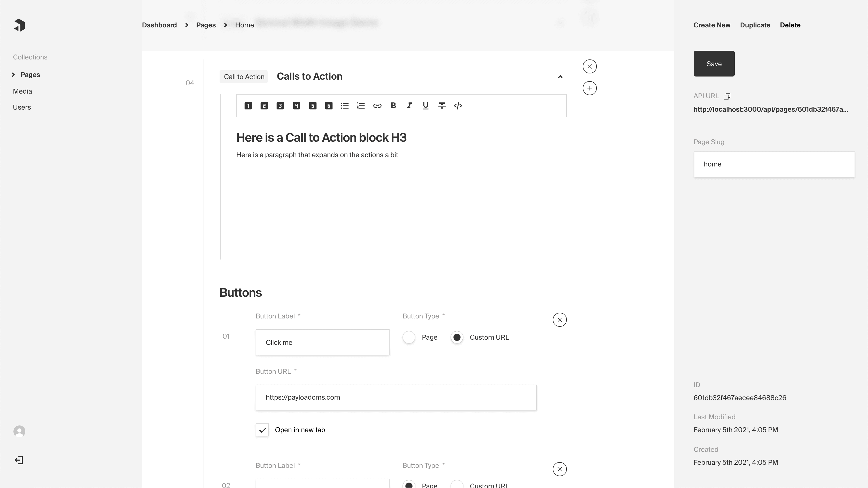
Task: Toggle code formatting
Action: pyautogui.click(x=458, y=106)
